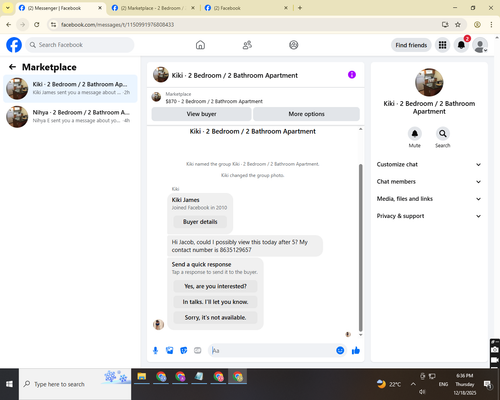Open the notifications bell with badge

[461, 45]
